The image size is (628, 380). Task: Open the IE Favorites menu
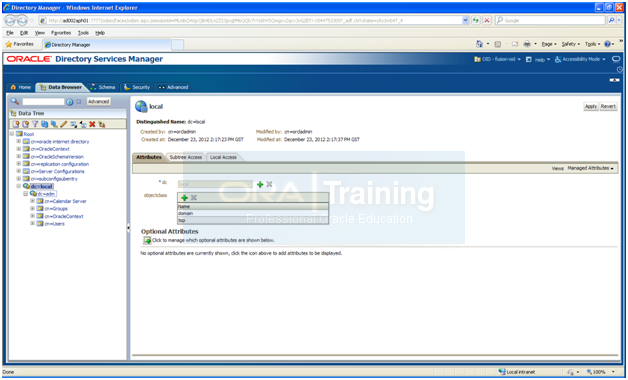tap(61, 33)
